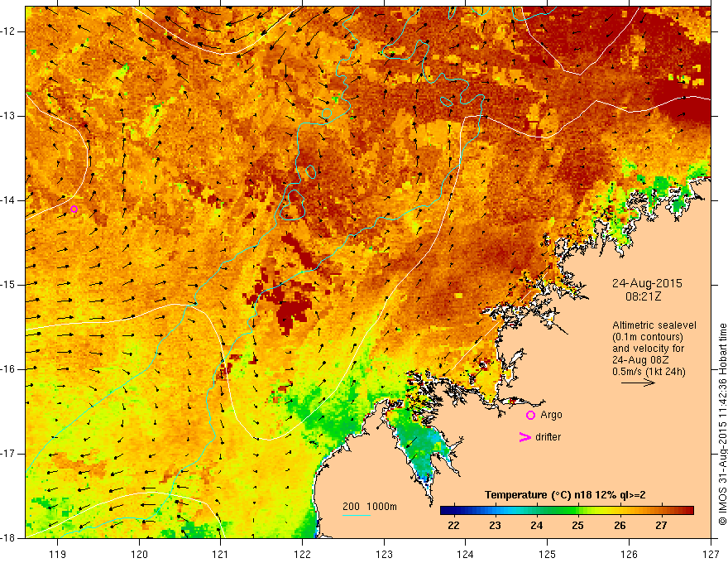Click the velocity scale arrow under 0.5m/s
The height and width of the screenshot is (563, 728).
click(x=638, y=383)
